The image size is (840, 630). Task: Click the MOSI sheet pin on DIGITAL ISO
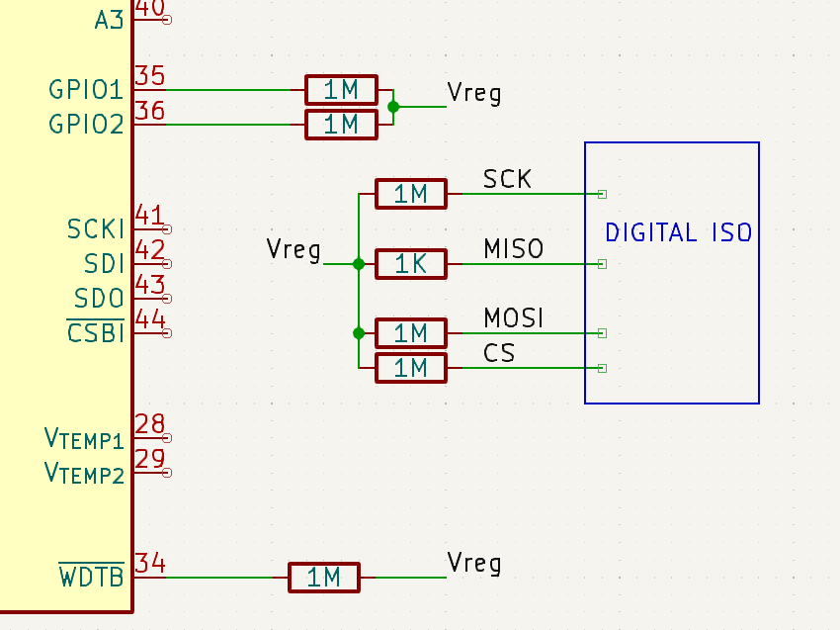(602, 333)
